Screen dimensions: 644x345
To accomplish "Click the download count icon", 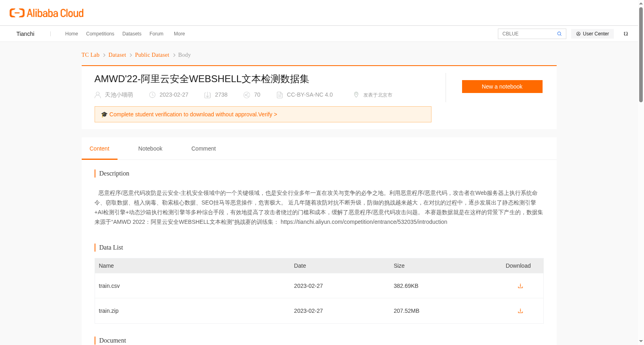I will coord(207,95).
